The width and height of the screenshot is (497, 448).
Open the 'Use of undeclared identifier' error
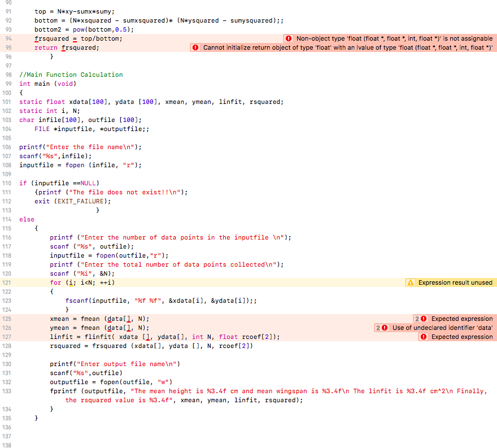tap(442, 328)
